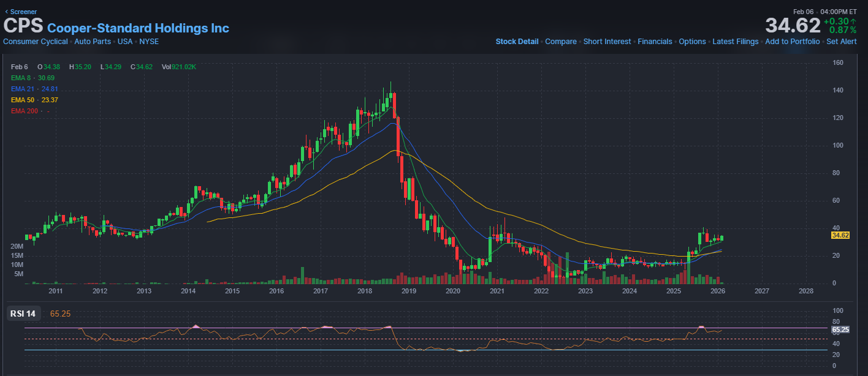Click Add to Portfolio
Screen dimensions: 868x376
point(792,42)
